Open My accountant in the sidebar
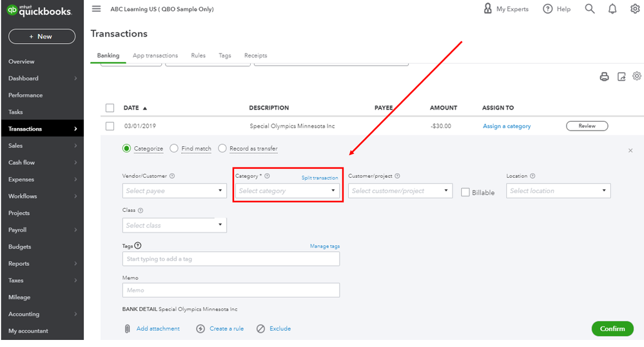Image resolution: width=644 pixels, height=347 pixels. point(28,331)
